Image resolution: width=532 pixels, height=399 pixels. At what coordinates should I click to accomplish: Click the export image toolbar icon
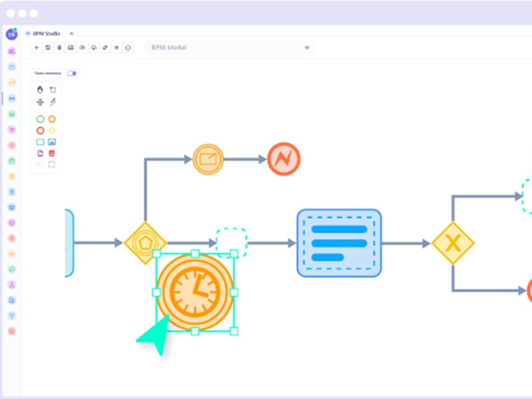coord(70,47)
